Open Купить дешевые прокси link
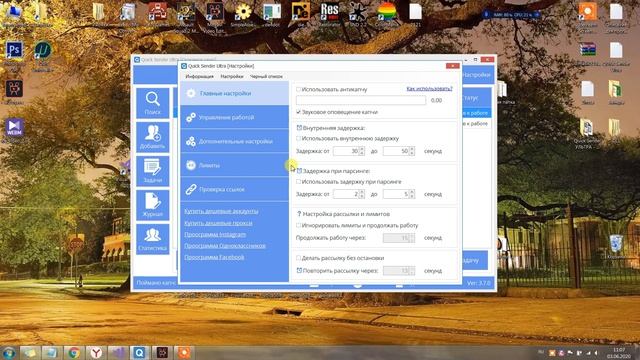640x360 pixels. (218, 223)
